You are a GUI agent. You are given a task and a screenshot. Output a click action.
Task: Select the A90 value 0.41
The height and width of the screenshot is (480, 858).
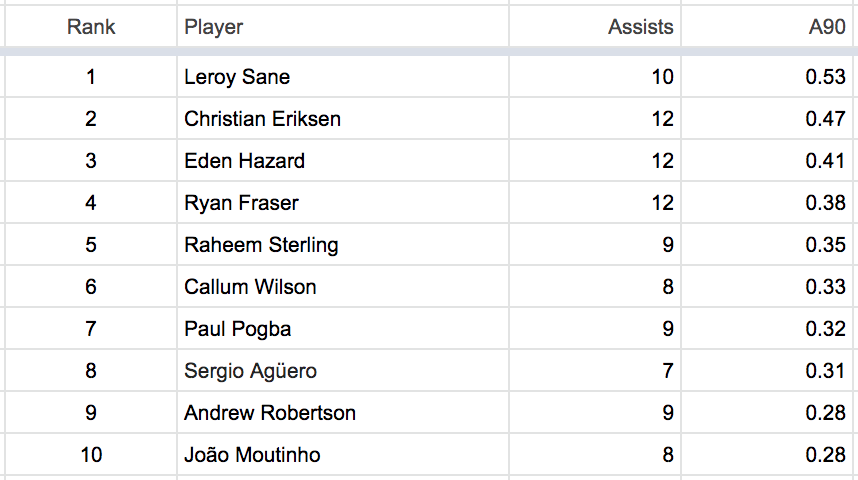point(826,161)
